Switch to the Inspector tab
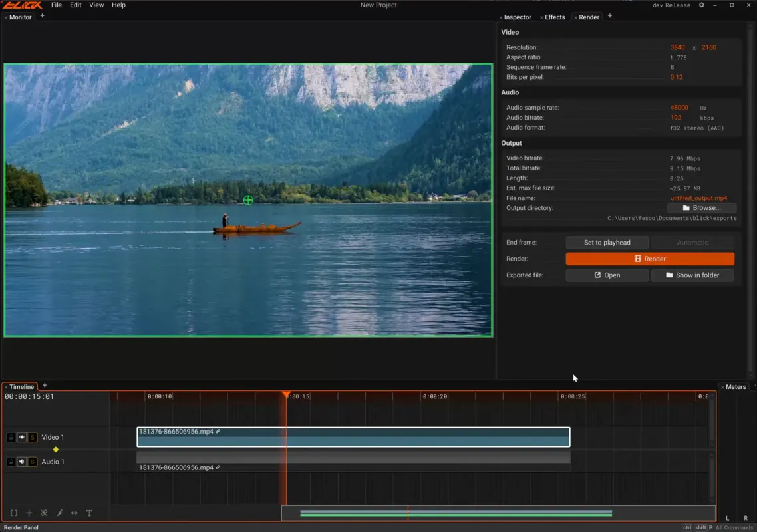This screenshot has width=757, height=532. coord(518,17)
